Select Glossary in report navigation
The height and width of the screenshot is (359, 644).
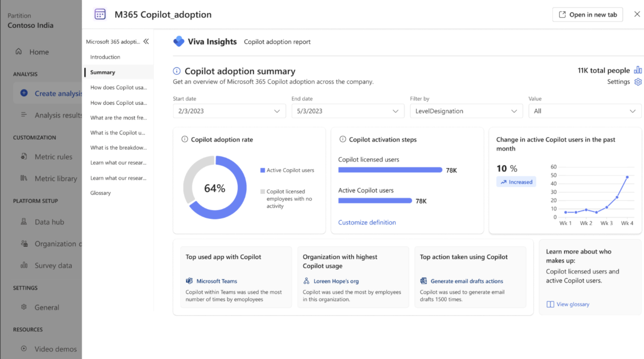pyautogui.click(x=100, y=193)
